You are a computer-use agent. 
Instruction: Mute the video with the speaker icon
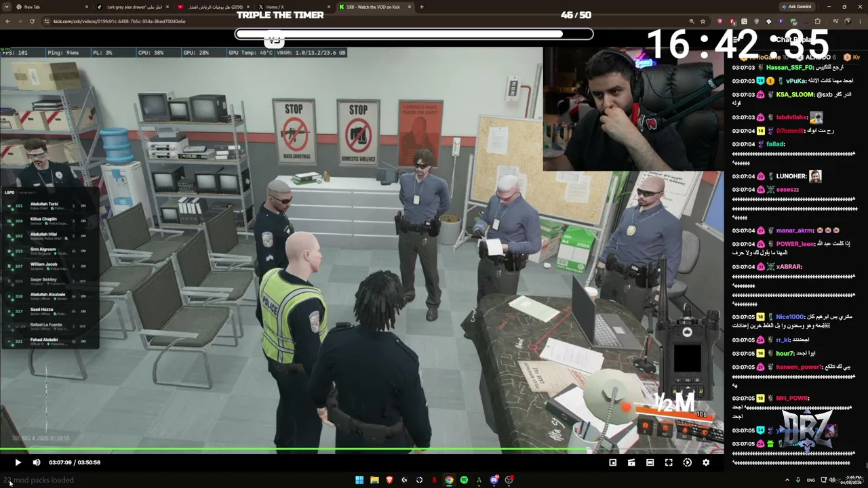tap(37, 462)
